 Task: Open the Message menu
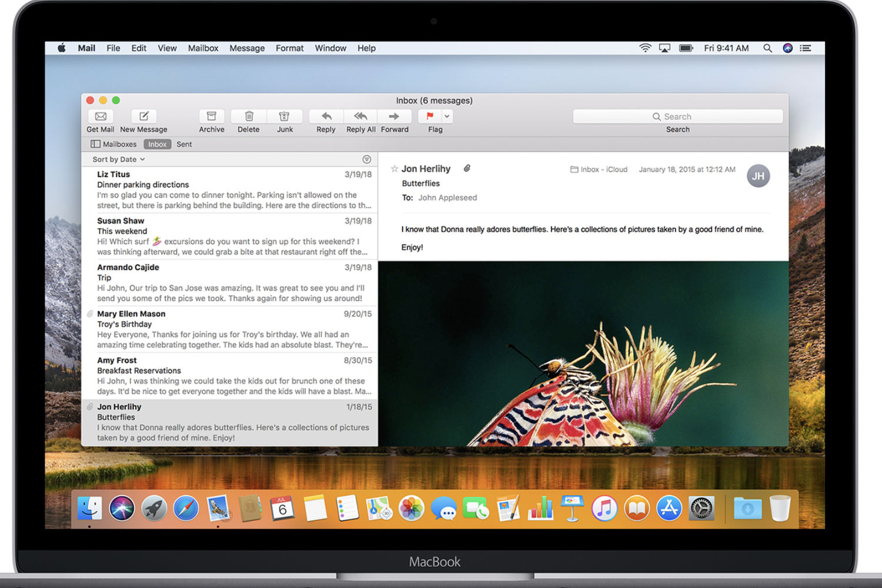(247, 48)
